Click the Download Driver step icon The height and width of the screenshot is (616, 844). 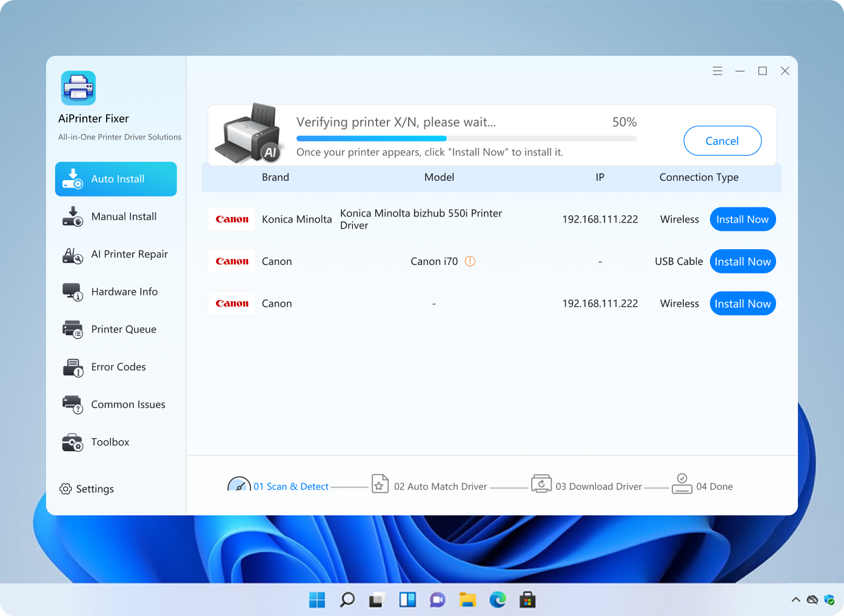541,484
